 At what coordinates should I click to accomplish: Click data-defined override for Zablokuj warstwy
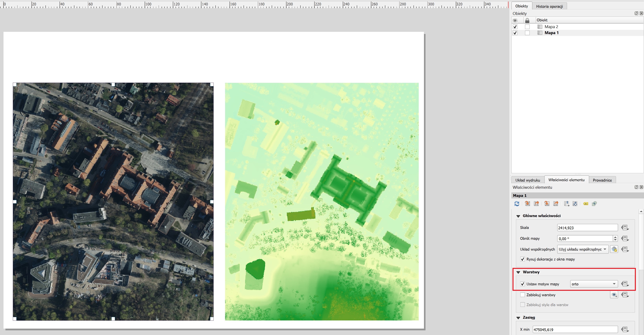(625, 295)
